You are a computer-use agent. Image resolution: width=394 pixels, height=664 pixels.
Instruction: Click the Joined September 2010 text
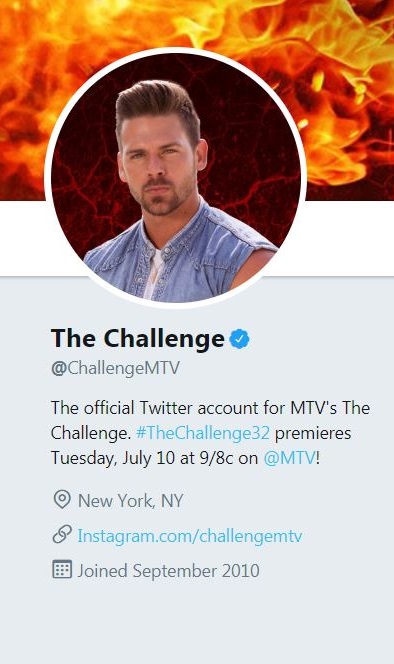[x=168, y=571]
